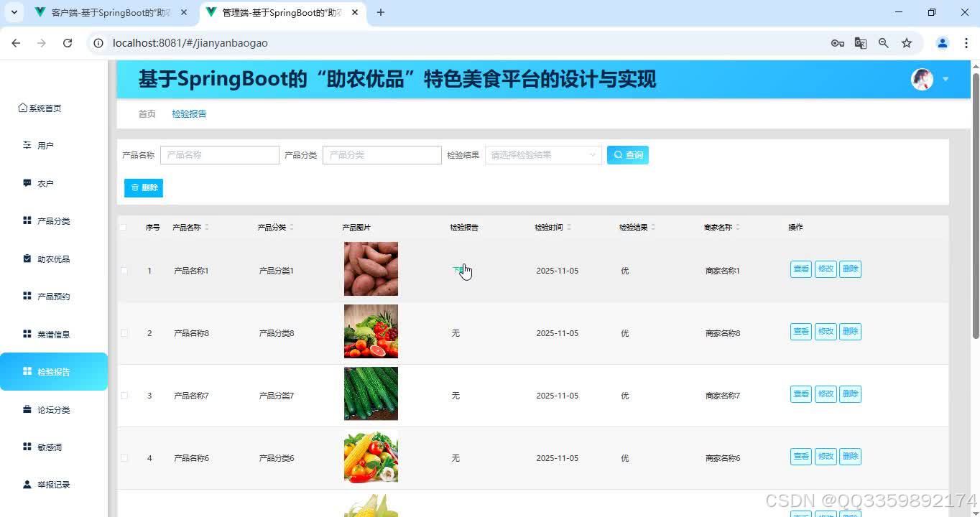Image resolution: width=980 pixels, height=517 pixels.
Task: Open 系统首页 in the sidebar
Action: click(x=40, y=108)
